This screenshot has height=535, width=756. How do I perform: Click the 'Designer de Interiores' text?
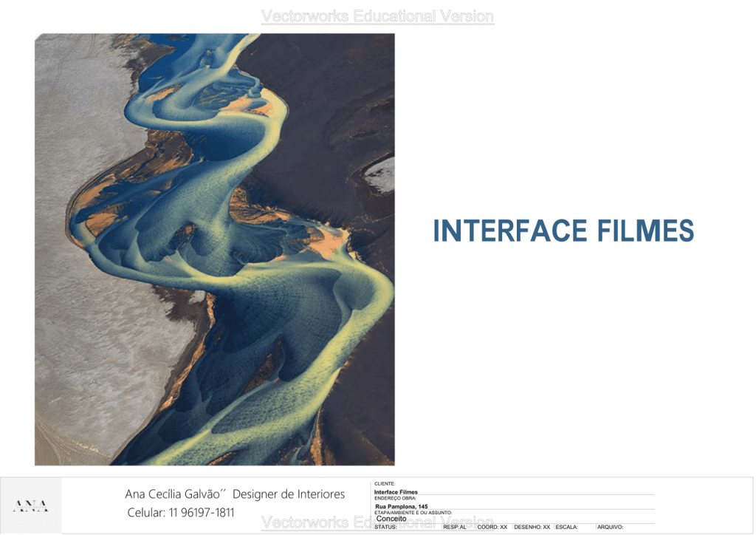(x=289, y=494)
